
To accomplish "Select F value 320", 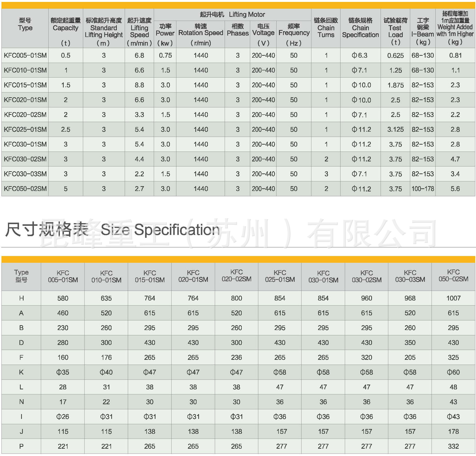I will tap(366, 357).
